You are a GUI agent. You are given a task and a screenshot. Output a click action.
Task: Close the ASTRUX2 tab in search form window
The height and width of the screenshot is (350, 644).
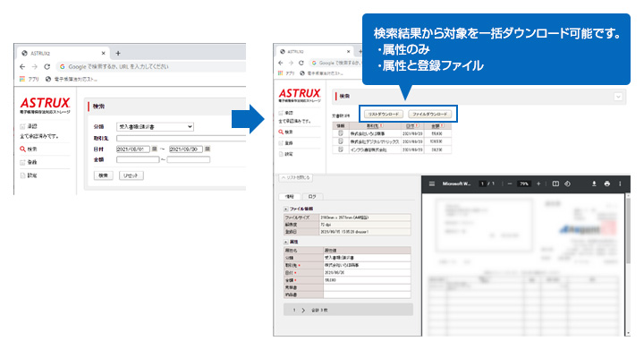coord(104,53)
